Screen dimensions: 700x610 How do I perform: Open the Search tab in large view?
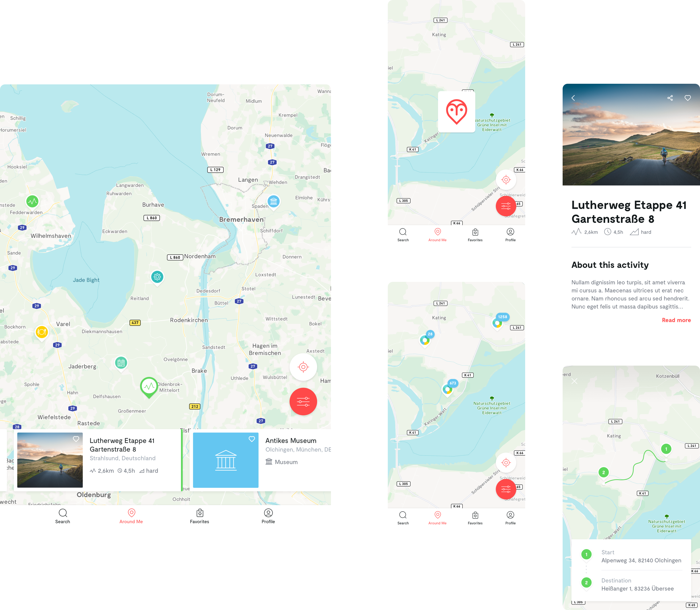pyautogui.click(x=62, y=516)
